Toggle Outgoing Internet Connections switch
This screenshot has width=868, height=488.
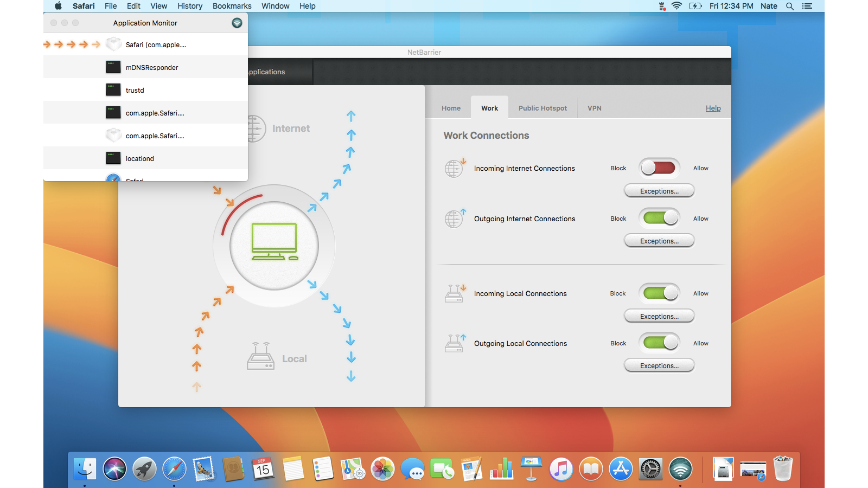[659, 218]
